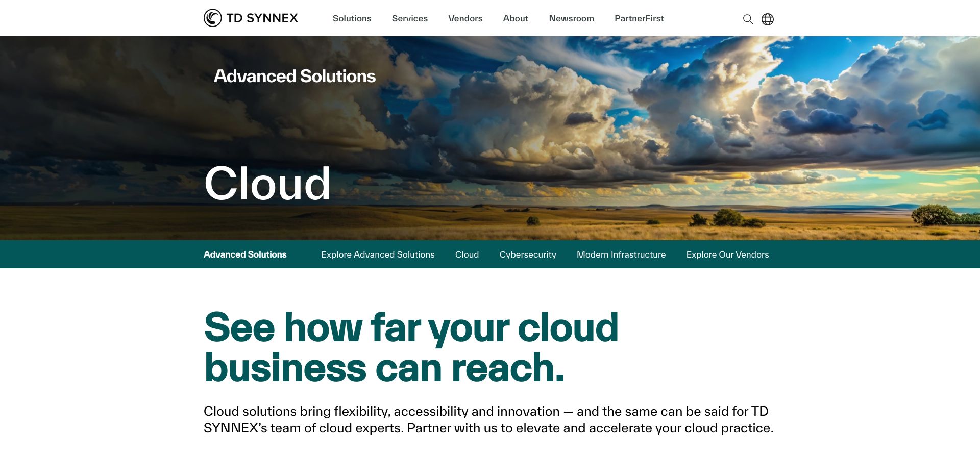This screenshot has height=459, width=980.
Task: Open site search with the magnifier icon
Action: coord(748,19)
